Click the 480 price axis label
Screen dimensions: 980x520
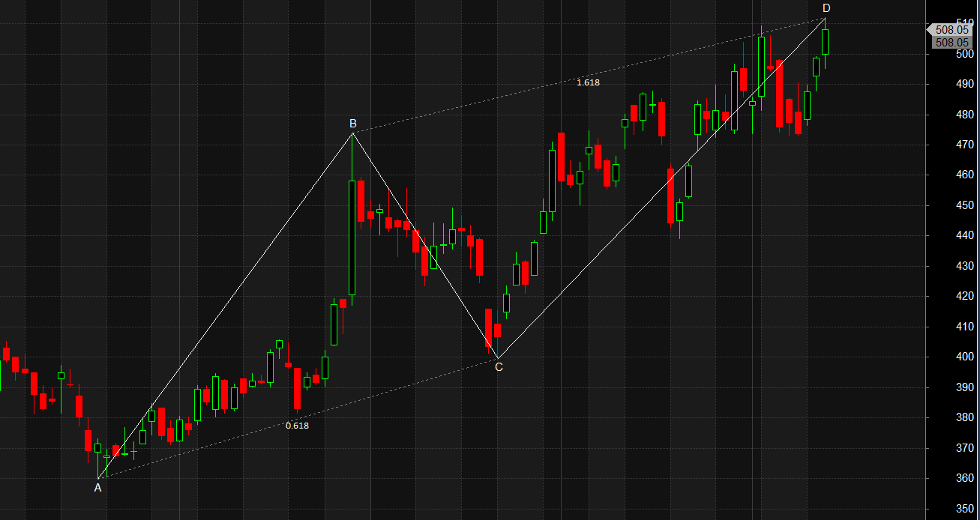pyautogui.click(x=964, y=115)
